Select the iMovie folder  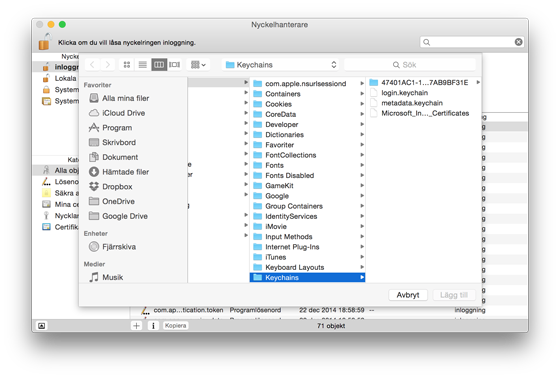pos(308,227)
